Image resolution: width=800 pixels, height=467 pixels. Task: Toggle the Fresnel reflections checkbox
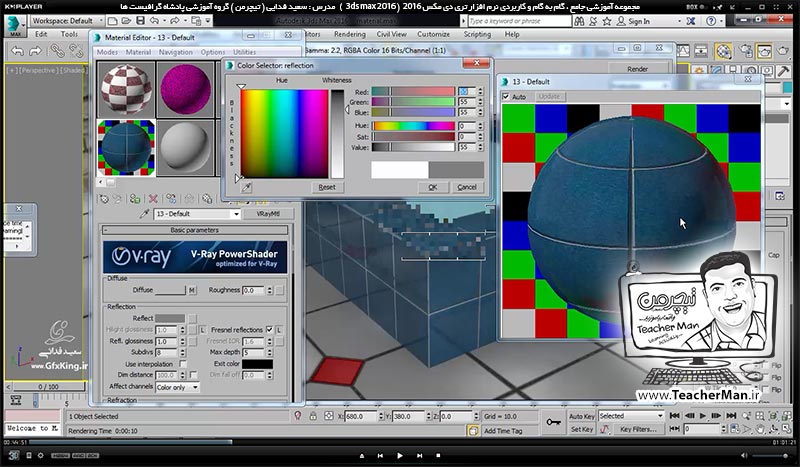coord(269,330)
